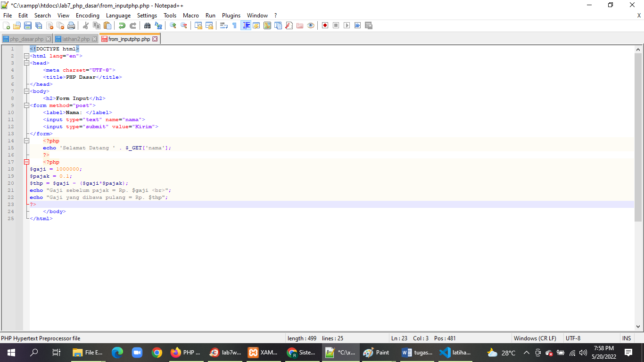
Task: Toggle word wrap in the toolbar
Action: coord(224,25)
